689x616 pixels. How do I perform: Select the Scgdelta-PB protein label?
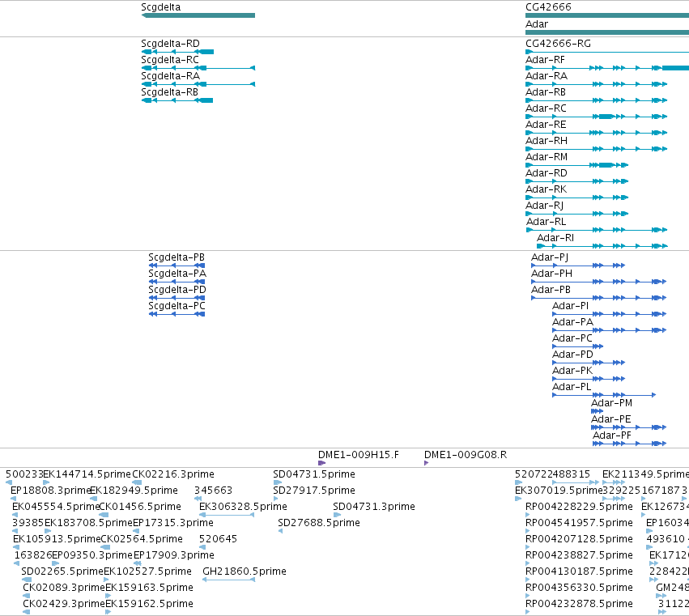(177, 257)
